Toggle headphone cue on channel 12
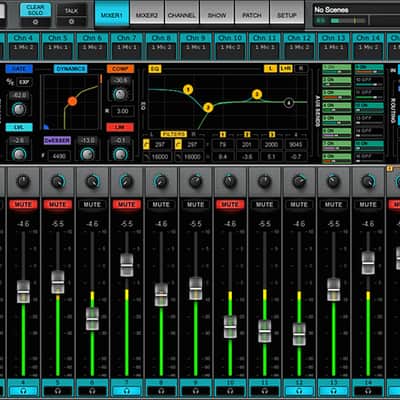This screenshot has height=400, width=400. [x=299, y=391]
